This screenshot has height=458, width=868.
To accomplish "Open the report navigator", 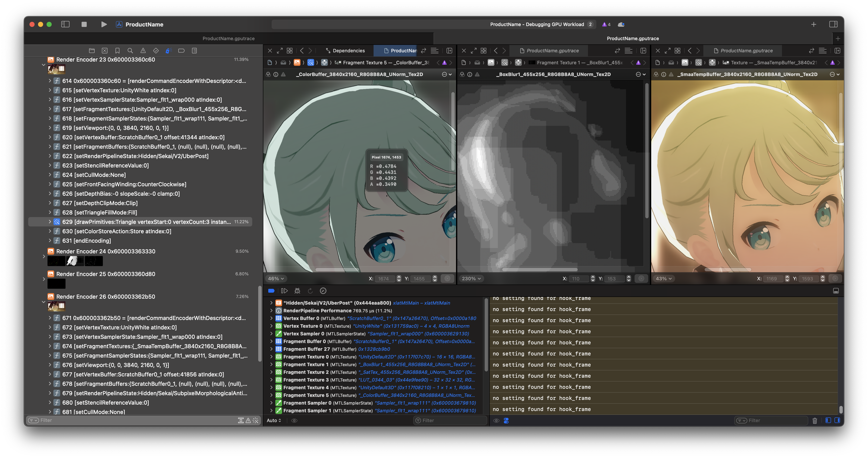I will coord(194,51).
